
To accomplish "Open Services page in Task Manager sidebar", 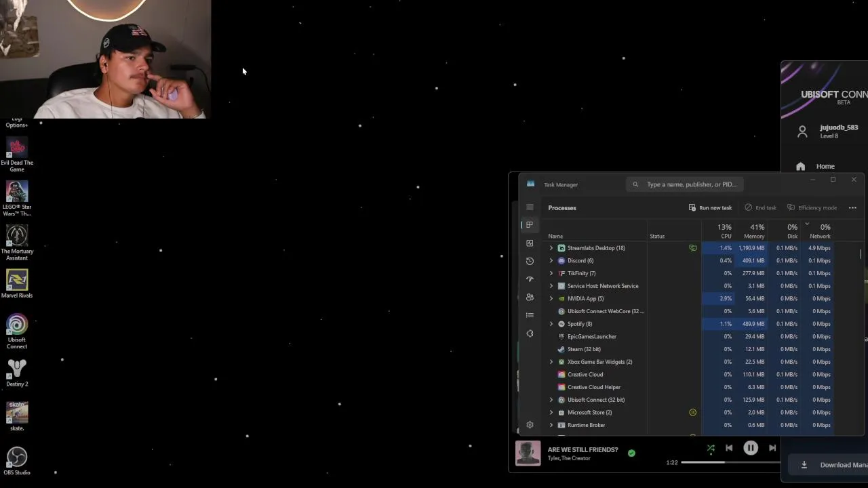I will [x=530, y=333].
